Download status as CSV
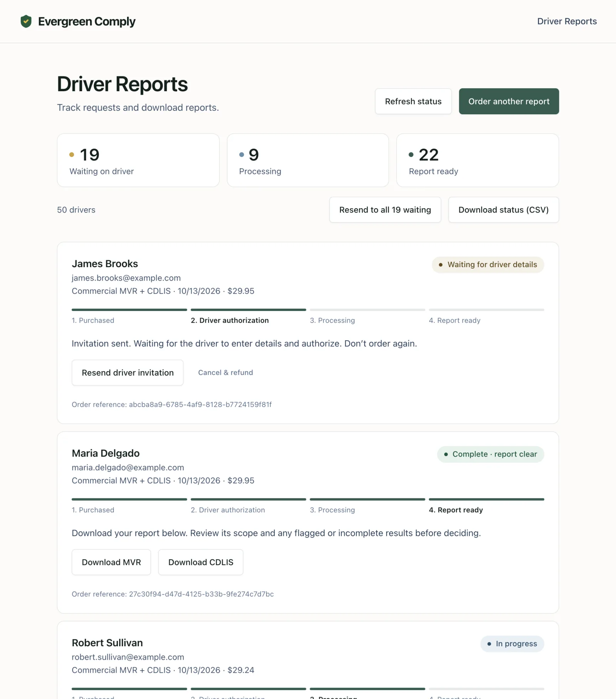616x699 pixels. [x=503, y=210]
